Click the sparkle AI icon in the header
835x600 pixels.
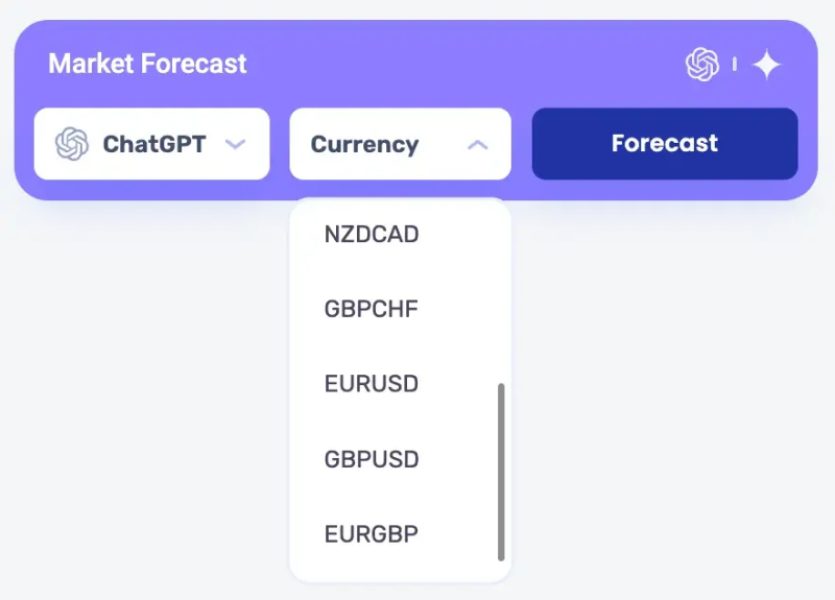(x=767, y=65)
